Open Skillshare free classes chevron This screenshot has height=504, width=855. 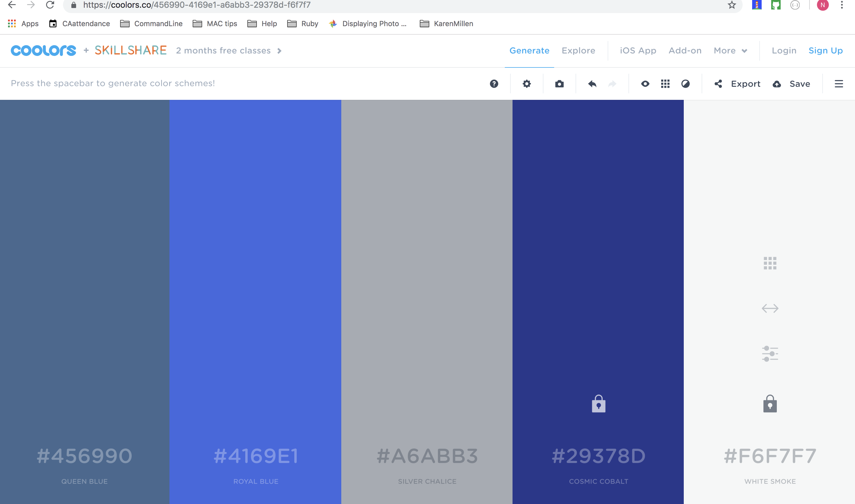279,51
